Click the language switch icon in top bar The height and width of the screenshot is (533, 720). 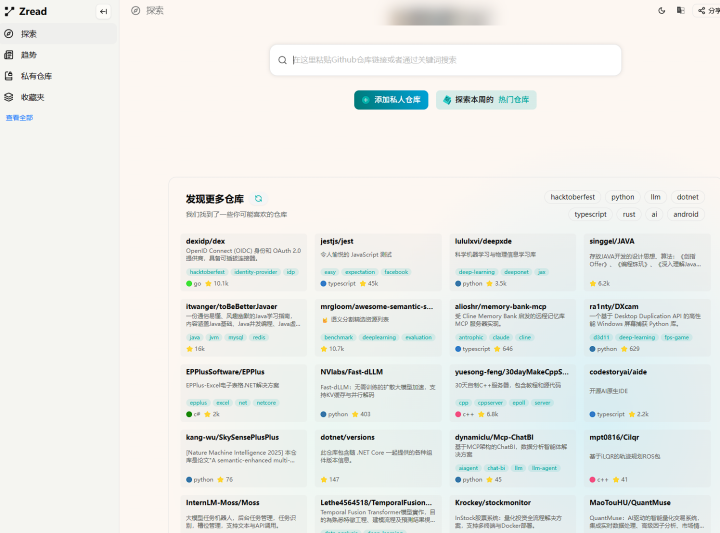click(681, 11)
